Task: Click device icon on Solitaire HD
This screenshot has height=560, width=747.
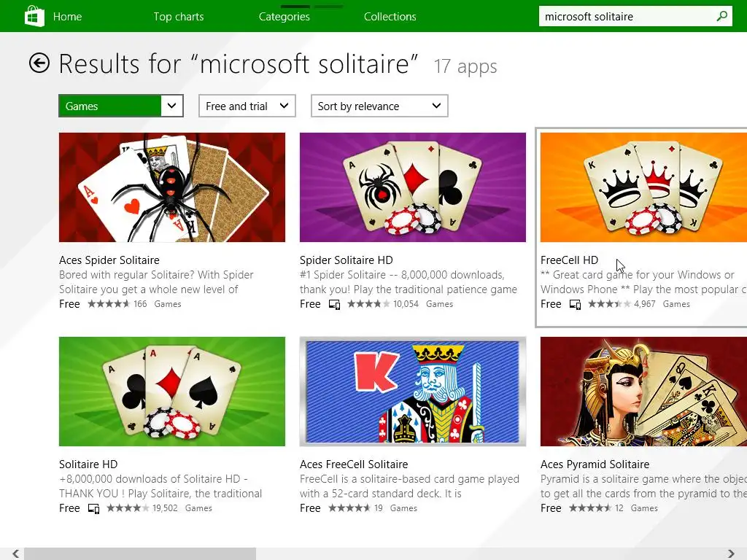Action: click(x=94, y=508)
